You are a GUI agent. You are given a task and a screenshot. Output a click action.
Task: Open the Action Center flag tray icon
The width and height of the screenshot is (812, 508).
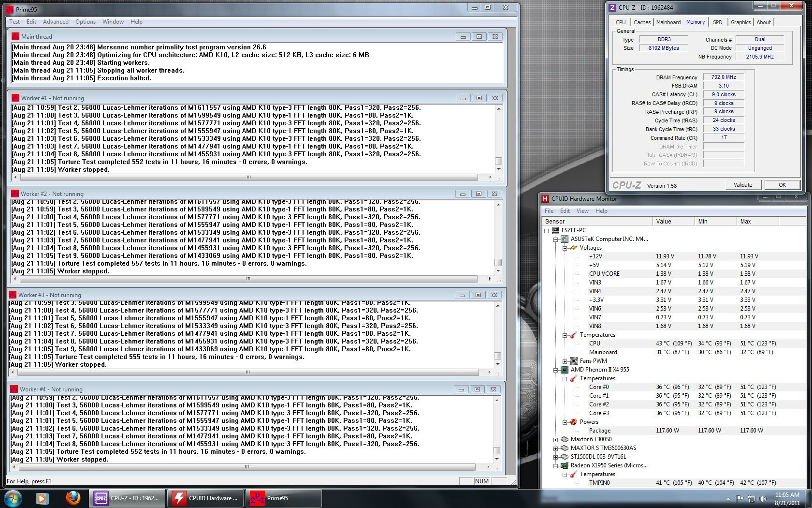[740, 499]
